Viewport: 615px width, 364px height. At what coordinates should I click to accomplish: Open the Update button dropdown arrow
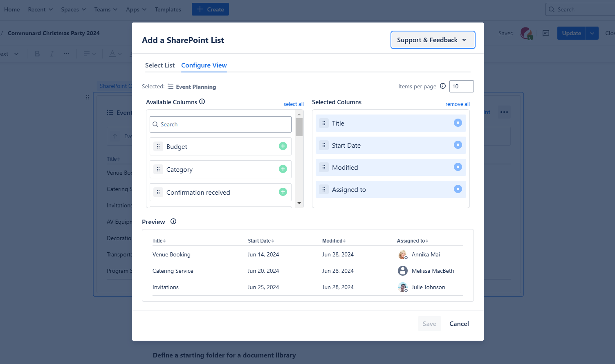[592, 33]
